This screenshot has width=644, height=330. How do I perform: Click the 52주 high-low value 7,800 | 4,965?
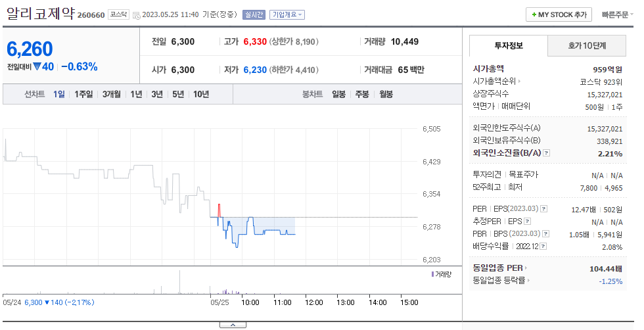601,188
